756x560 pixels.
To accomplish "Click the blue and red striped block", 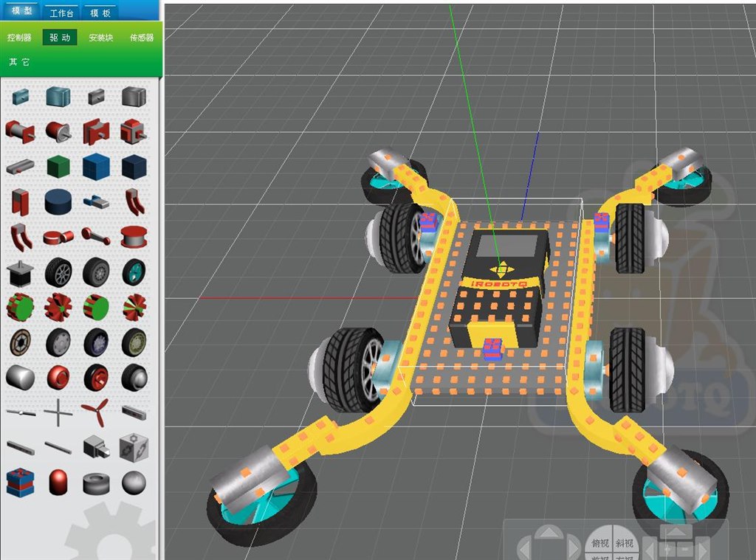I will click(x=19, y=482).
